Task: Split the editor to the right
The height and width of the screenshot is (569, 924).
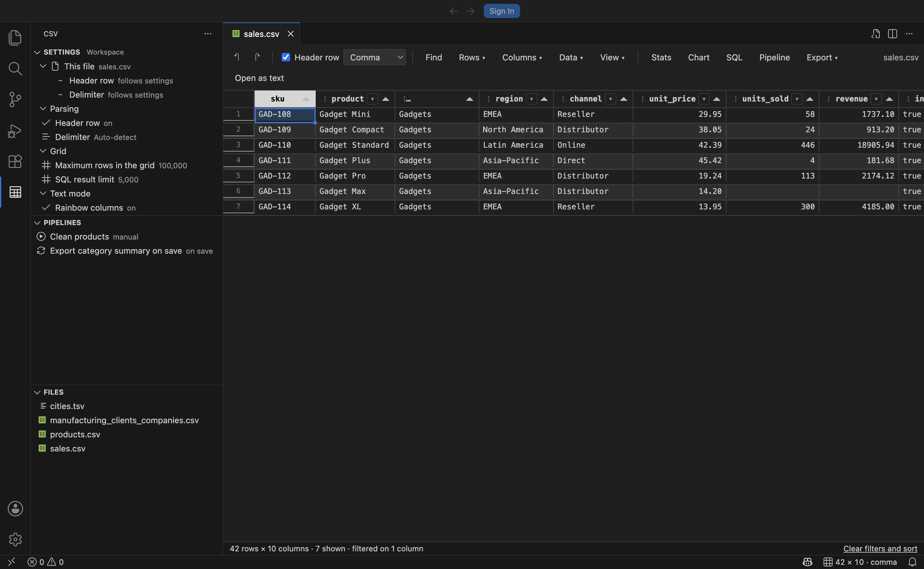Action: point(893,34)
